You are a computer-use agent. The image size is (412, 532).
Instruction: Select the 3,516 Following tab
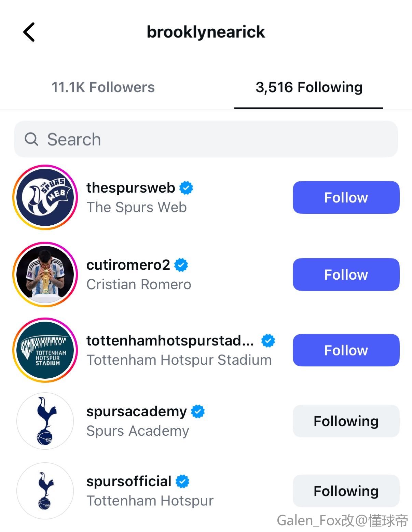(x=309, y=87)
